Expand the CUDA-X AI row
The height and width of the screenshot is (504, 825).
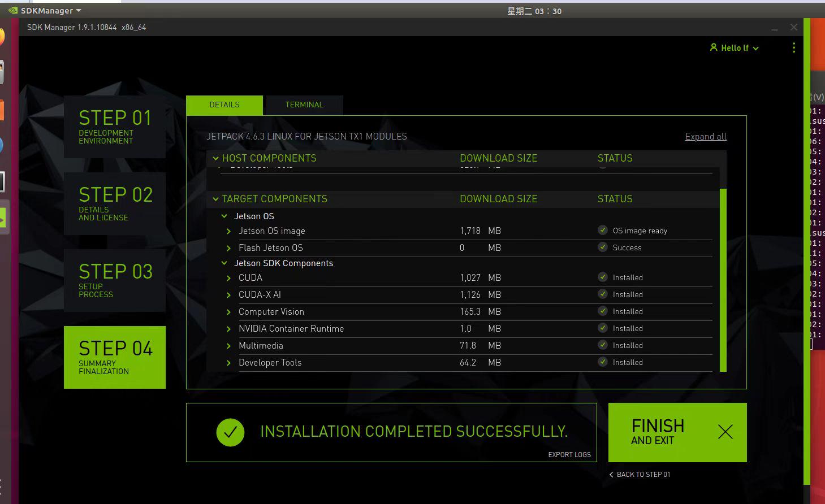pyautogui.click(x=228, y=295)
